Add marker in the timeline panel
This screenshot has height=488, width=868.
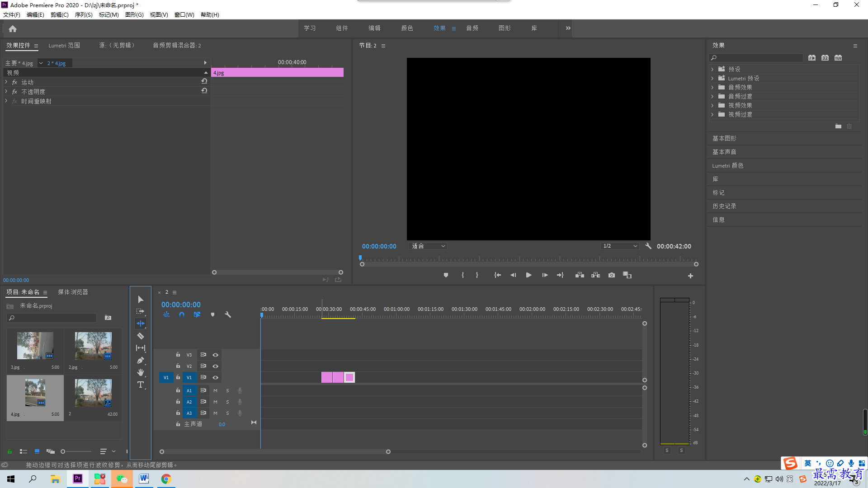click(x=212, y=314)
